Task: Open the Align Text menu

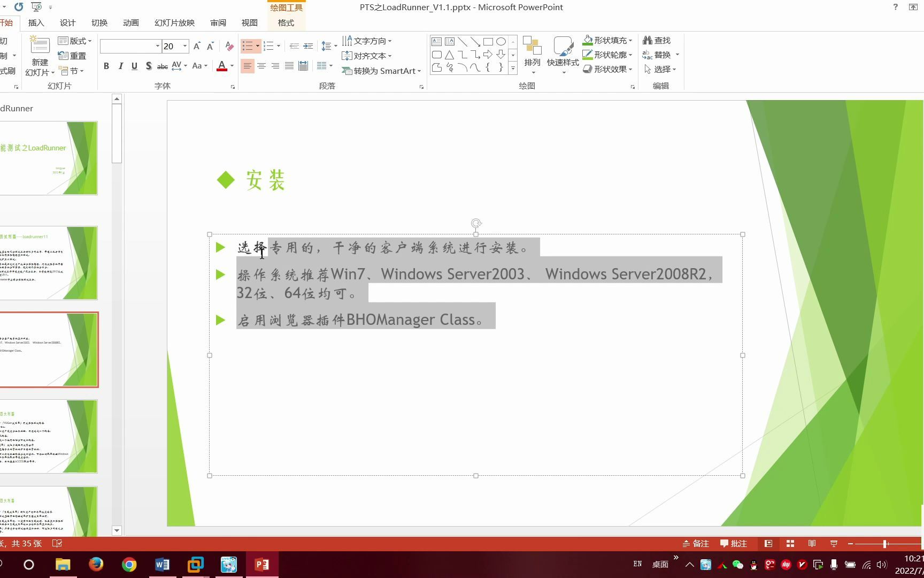Action: [367, 56]
